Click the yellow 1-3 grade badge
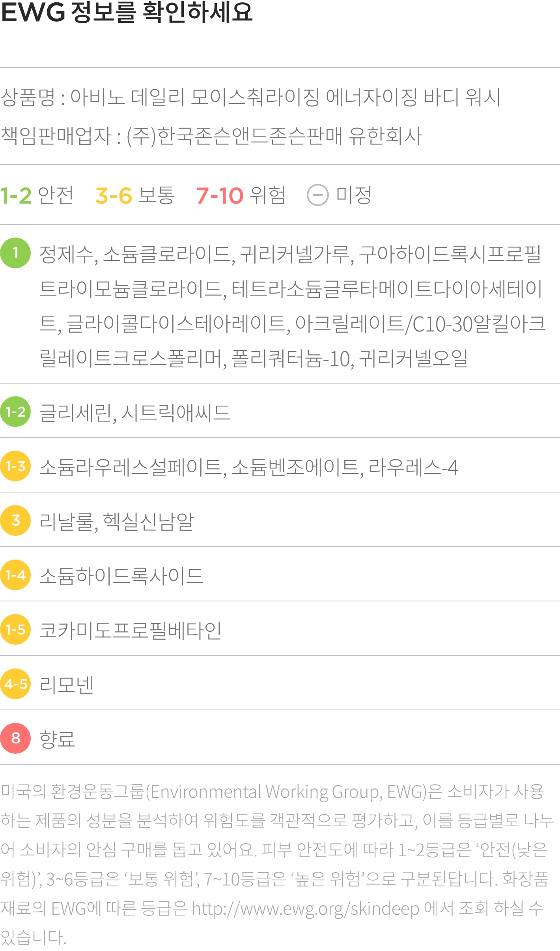The height and width of the screenshot is (951, 560). (15, 466)
